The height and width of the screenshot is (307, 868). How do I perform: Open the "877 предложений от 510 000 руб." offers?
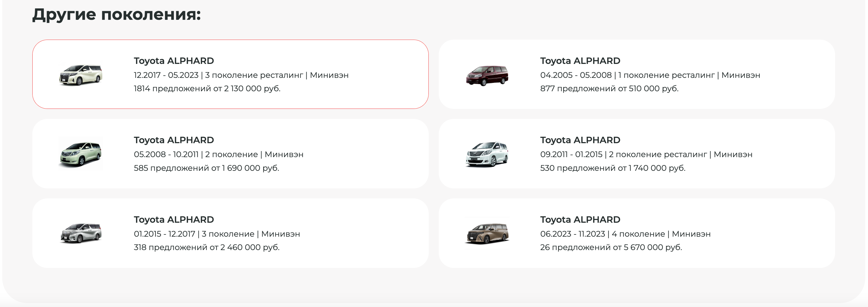tap(609, 88)
